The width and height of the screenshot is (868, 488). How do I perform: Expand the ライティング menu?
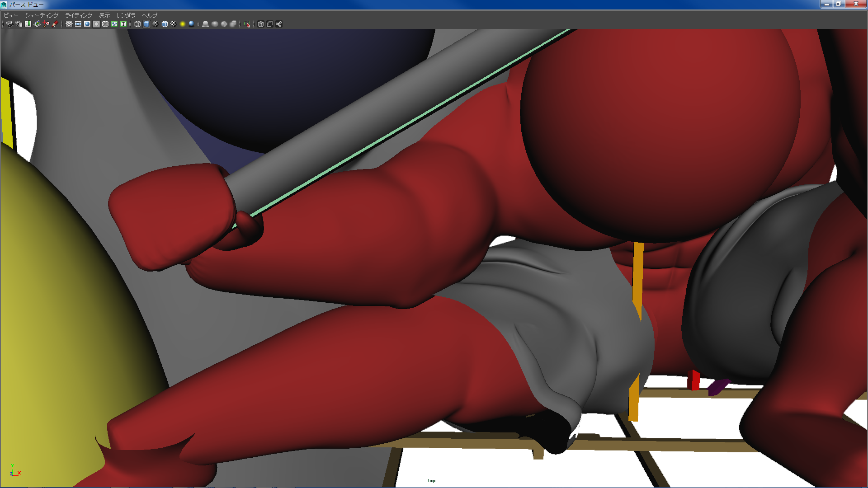[x=79, y=15]
